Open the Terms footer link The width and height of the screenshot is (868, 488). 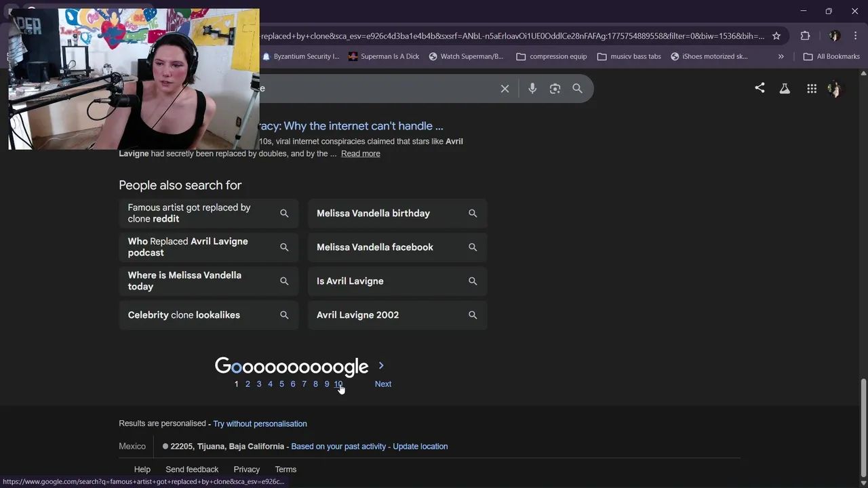tap(285, 470)
